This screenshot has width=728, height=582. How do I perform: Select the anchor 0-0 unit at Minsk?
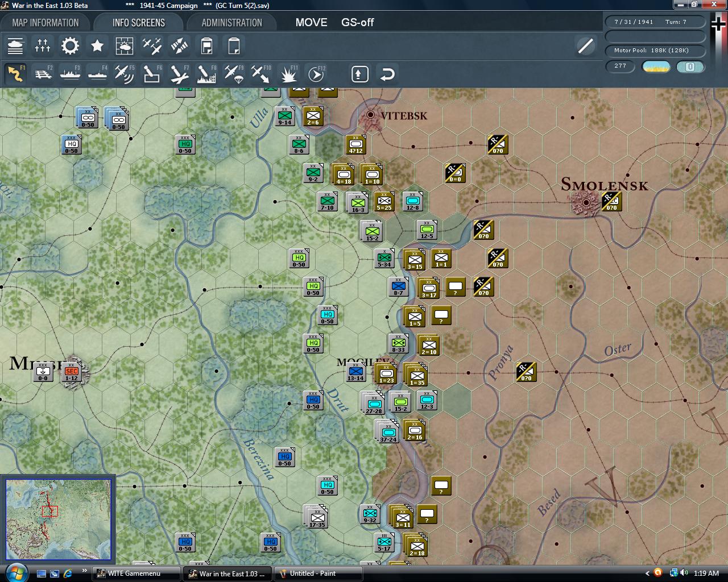[x=43, y=372]
